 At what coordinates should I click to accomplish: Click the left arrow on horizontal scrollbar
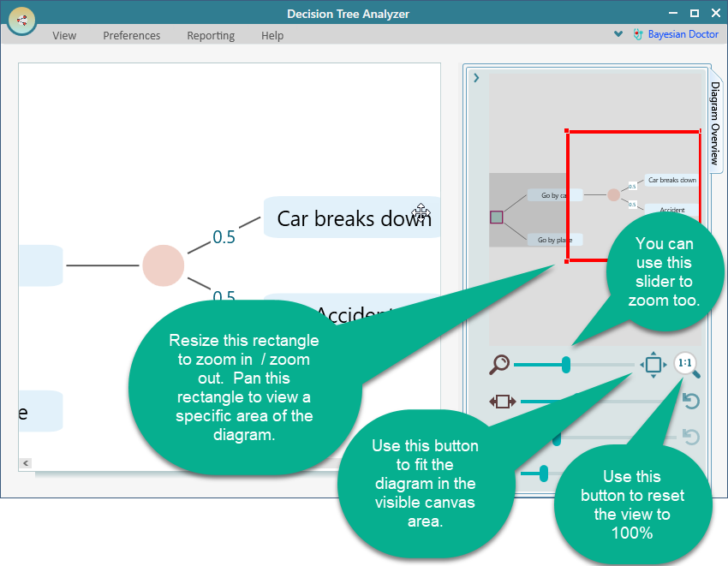(x=26, y=463)
